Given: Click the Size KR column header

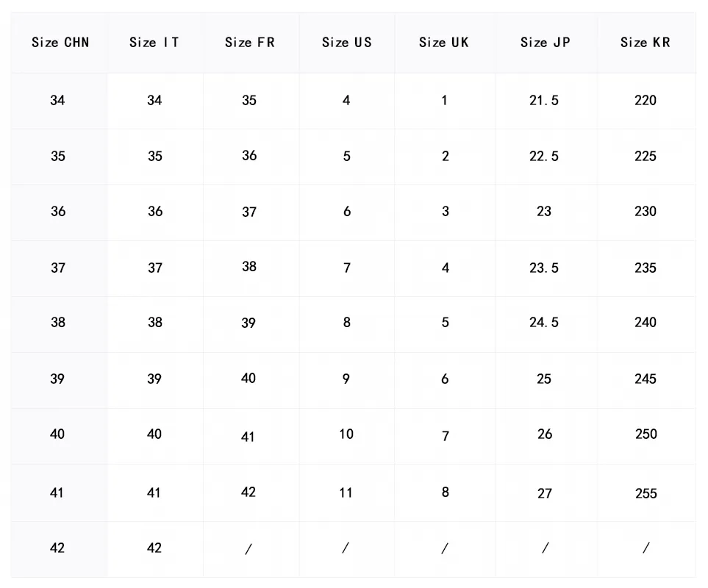Looking at the screenshot, I should pos(646,43).
